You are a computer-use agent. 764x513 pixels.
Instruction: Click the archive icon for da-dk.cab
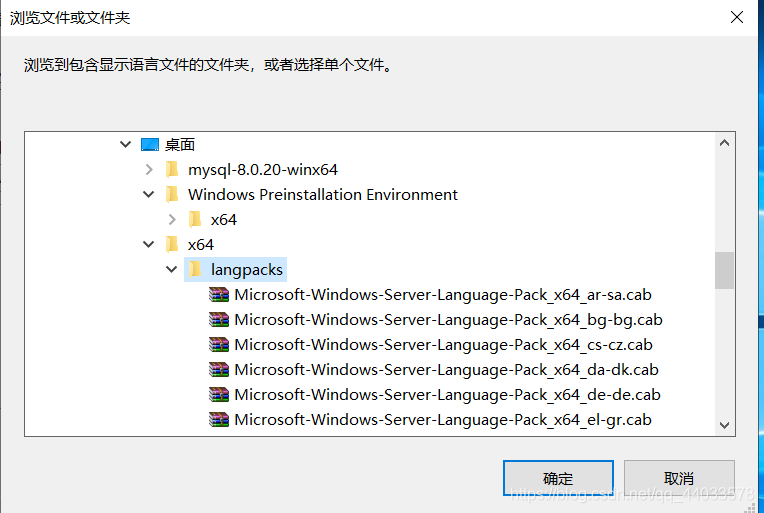point(219,370)
